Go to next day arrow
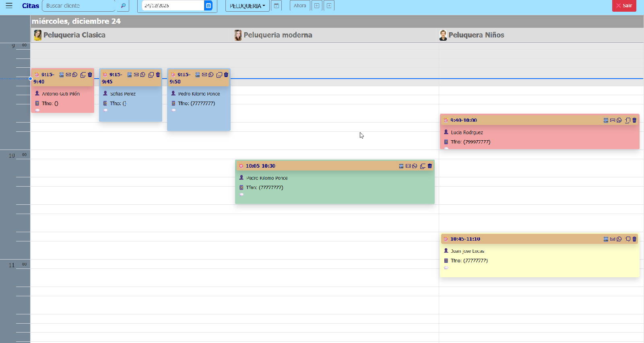The height and width of the screenshot is (343, 644). 329,6
